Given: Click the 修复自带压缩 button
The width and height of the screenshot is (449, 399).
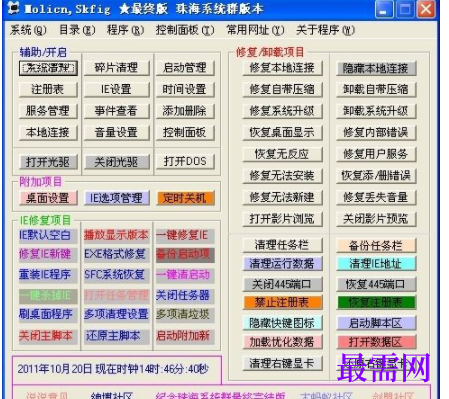Looking at the screenshot, I should (x=282, y=89).
